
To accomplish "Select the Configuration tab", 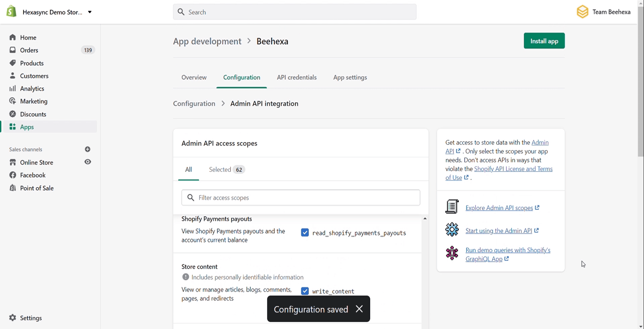I will tap(242, 77).
